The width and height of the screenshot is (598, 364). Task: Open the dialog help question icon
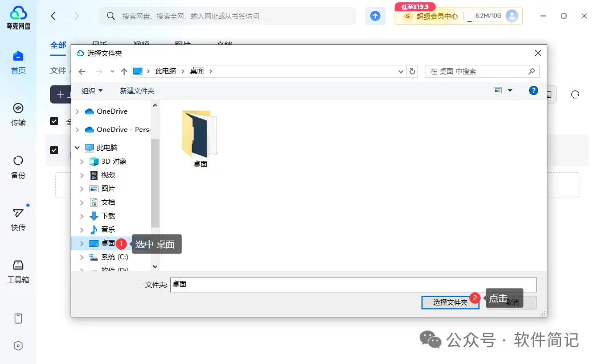534,90
